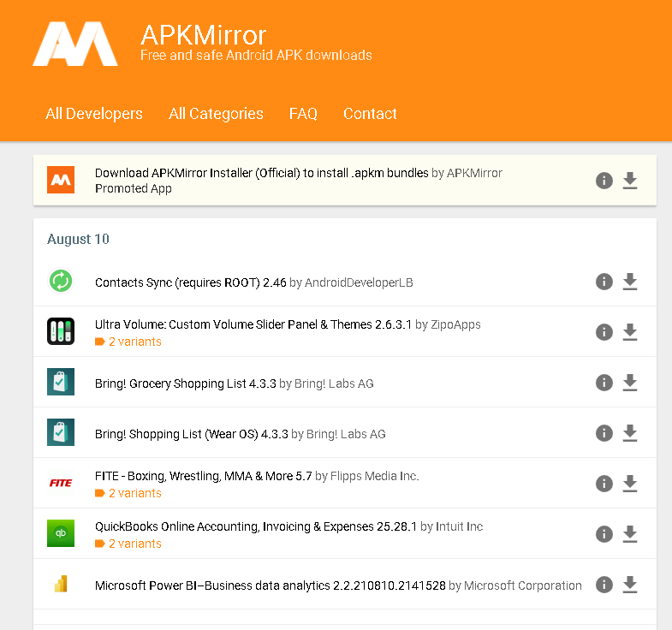The width and height of the screenshot is (672, 630).
Task: Open the All Developers menu
Action: coord(94,114)
